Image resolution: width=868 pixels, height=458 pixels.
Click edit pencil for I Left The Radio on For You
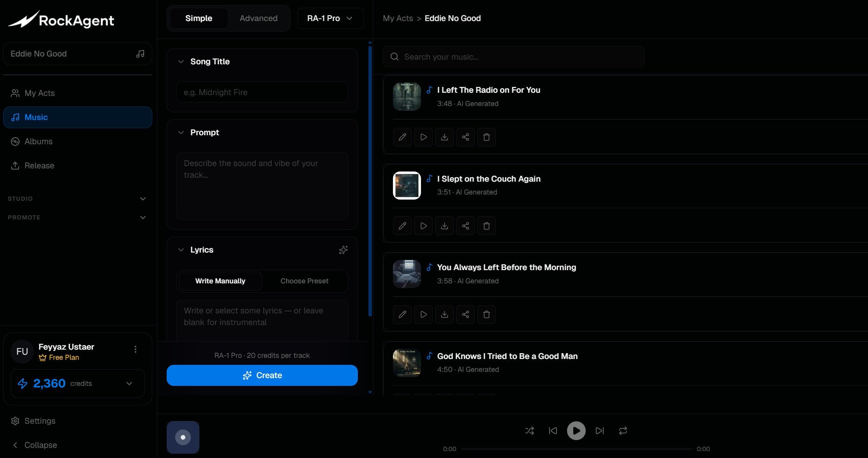coord(402,137)
